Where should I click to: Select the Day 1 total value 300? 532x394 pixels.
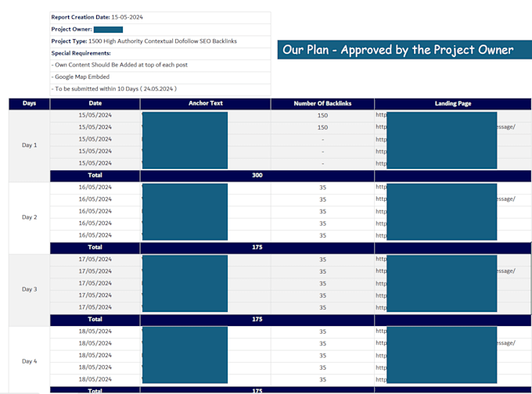coord(257,176)
